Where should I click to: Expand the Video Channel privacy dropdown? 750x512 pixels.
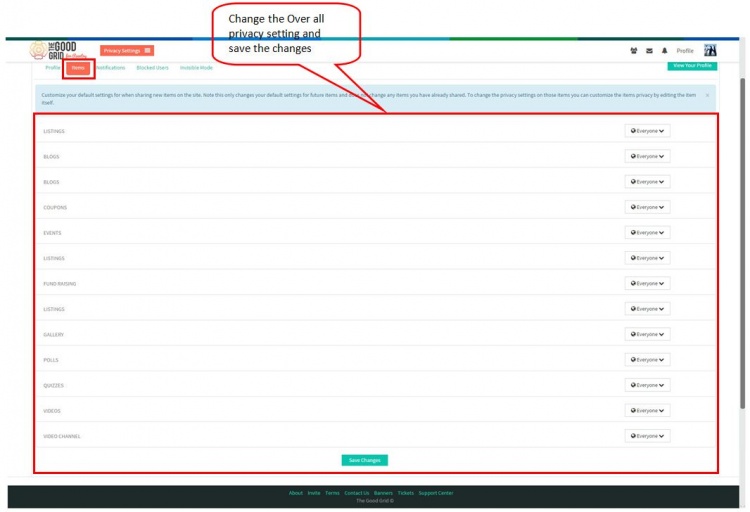pos(647,436)
